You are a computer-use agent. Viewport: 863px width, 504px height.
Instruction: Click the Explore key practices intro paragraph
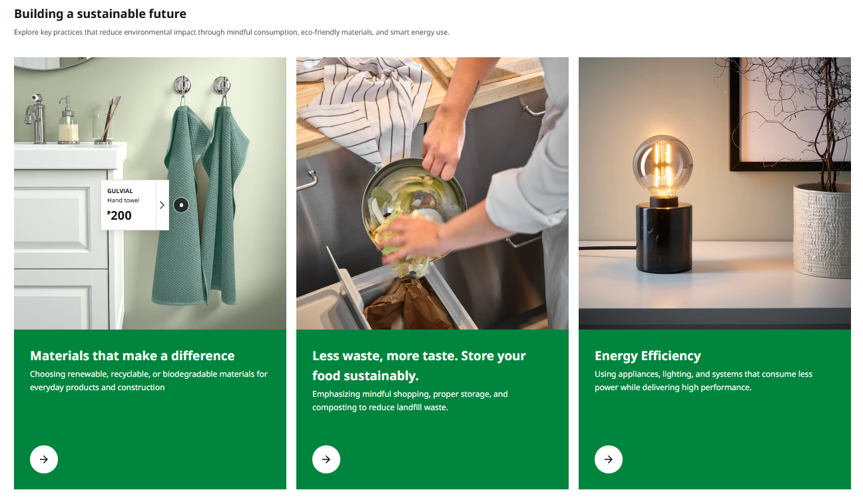[231, 32]
